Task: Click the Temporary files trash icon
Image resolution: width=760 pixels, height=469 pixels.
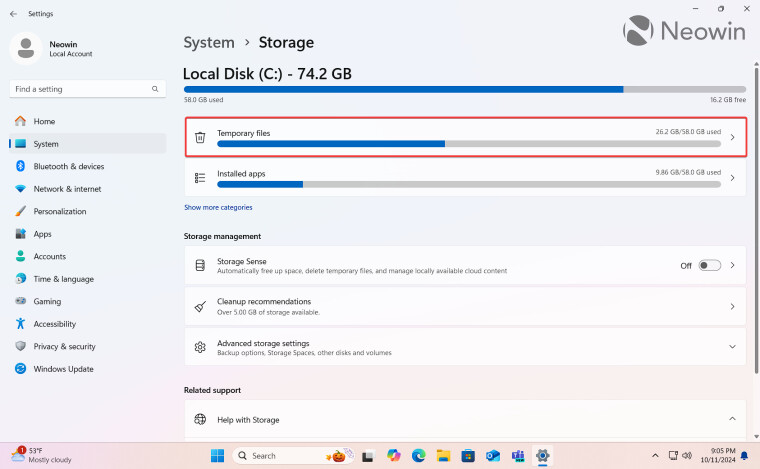Action: (x=200, y=138)
